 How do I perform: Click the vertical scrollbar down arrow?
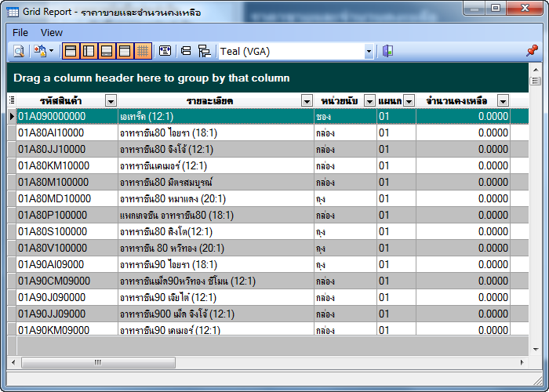click(536, 347)
